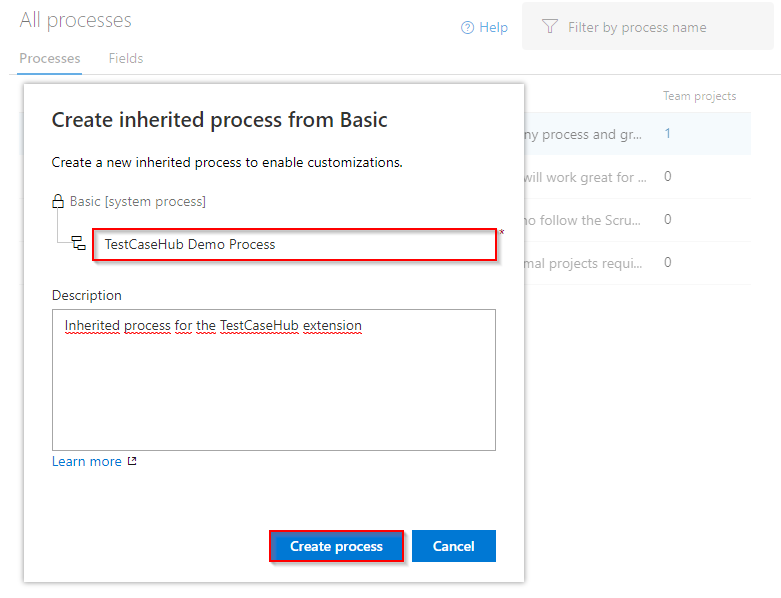Select the Basic [system process] label

[138, 202]
